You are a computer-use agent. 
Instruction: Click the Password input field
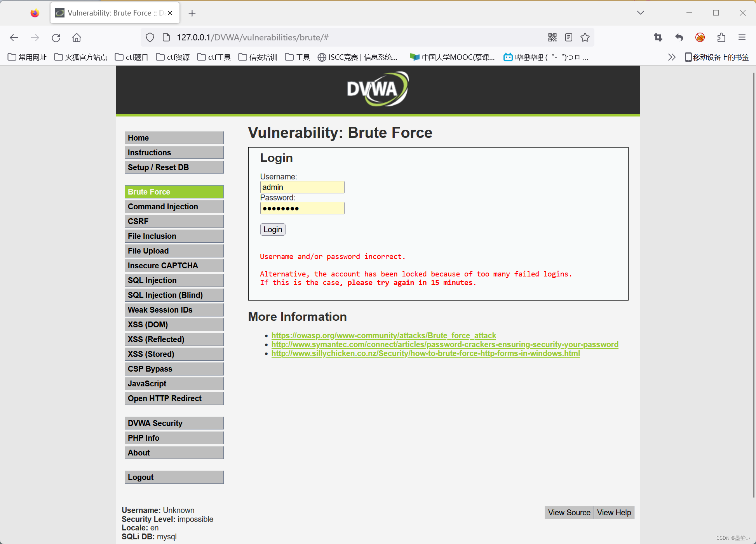[x=303, y=209]
